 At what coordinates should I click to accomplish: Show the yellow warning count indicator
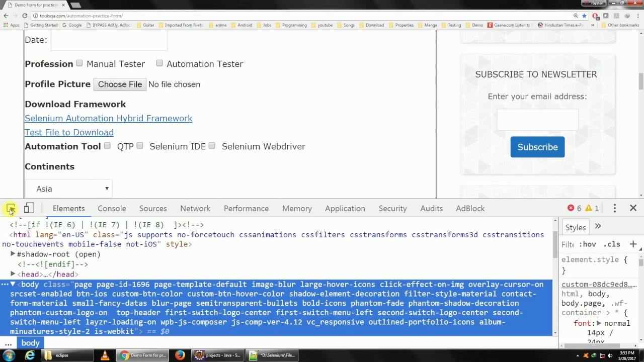point(592,208)
